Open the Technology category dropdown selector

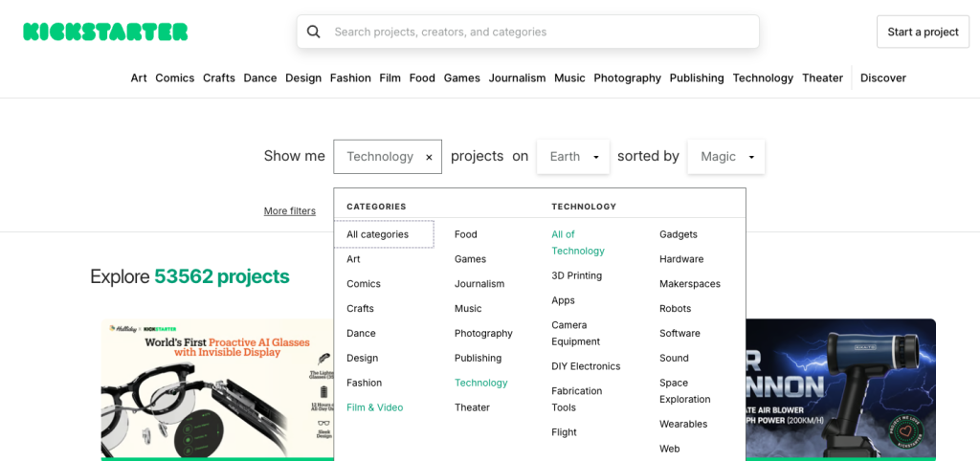pos(388,157)
